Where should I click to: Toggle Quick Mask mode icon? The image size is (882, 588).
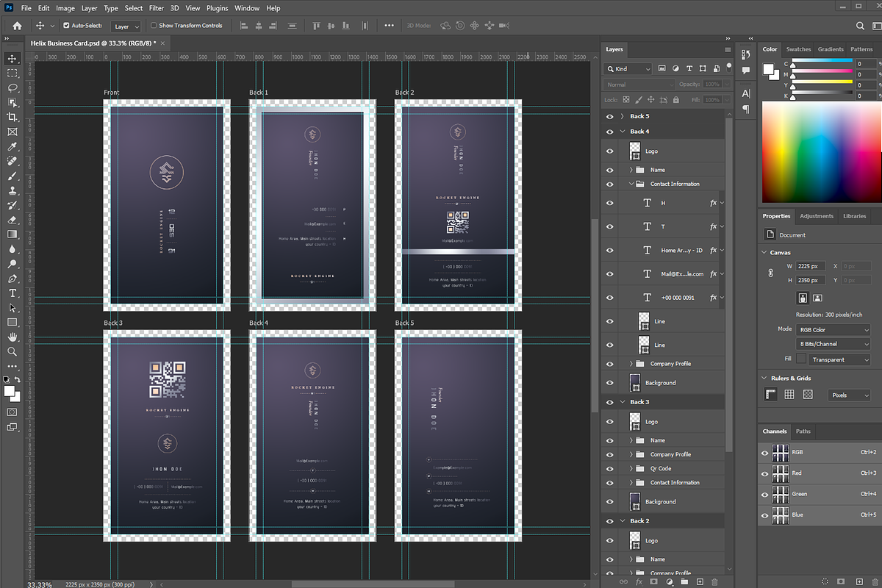point(12,412)
